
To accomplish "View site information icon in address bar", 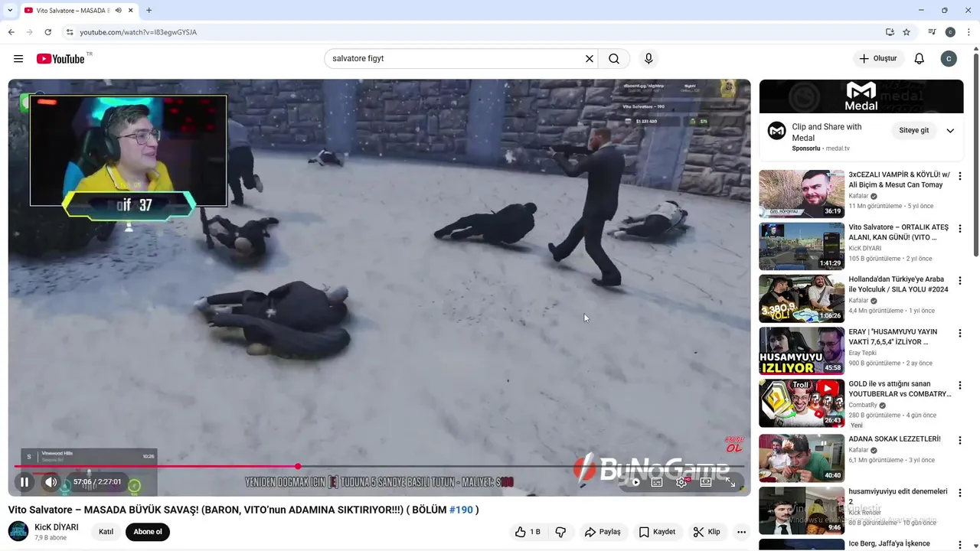I will pos(70,32).
